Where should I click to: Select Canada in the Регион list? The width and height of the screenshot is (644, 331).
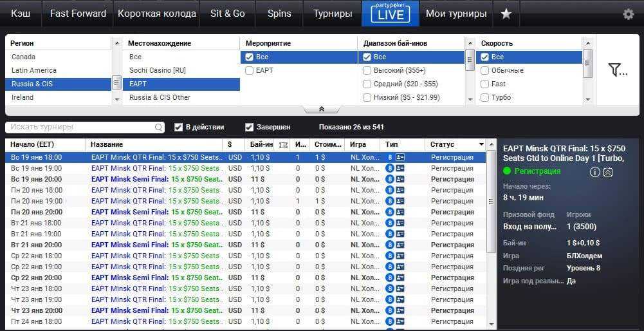pyautogui.click(x=59, y=57)
